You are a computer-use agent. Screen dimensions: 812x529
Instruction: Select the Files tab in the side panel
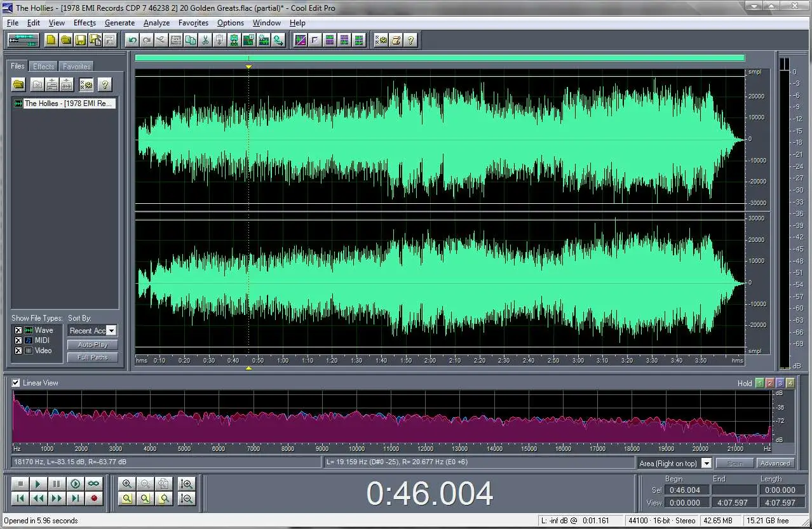pos(18,65)
